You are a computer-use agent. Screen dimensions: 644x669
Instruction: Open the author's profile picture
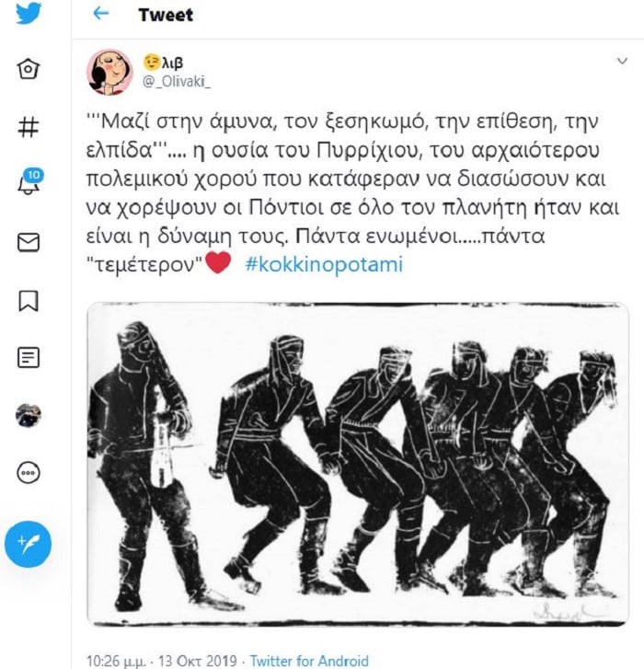coord(109,71)
